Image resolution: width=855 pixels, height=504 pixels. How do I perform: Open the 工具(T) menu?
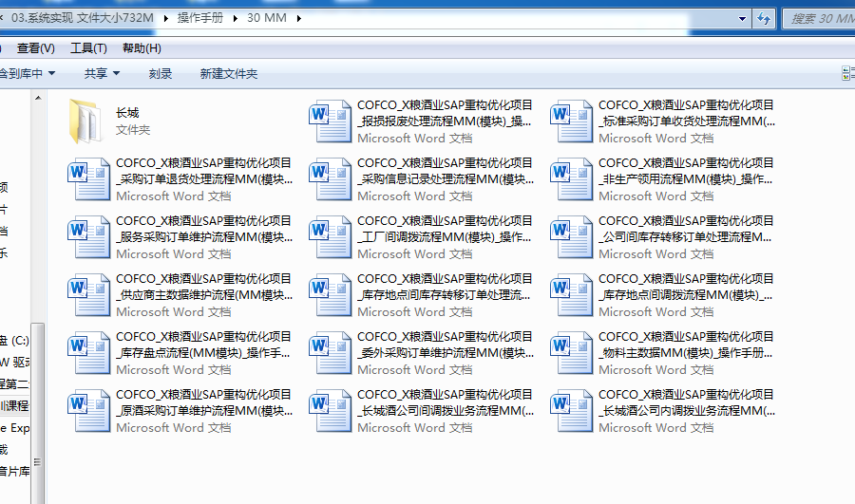click(88, 48)
